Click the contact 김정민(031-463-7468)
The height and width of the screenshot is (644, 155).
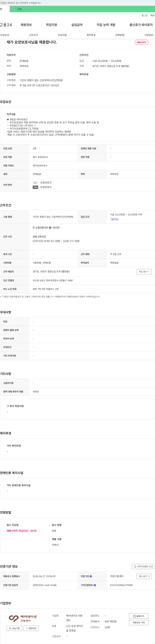point(45,585)
